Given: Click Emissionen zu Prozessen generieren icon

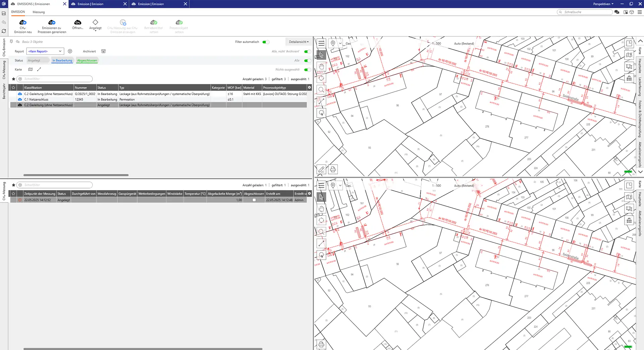Looking at the screenshot, I should [52, 23].
